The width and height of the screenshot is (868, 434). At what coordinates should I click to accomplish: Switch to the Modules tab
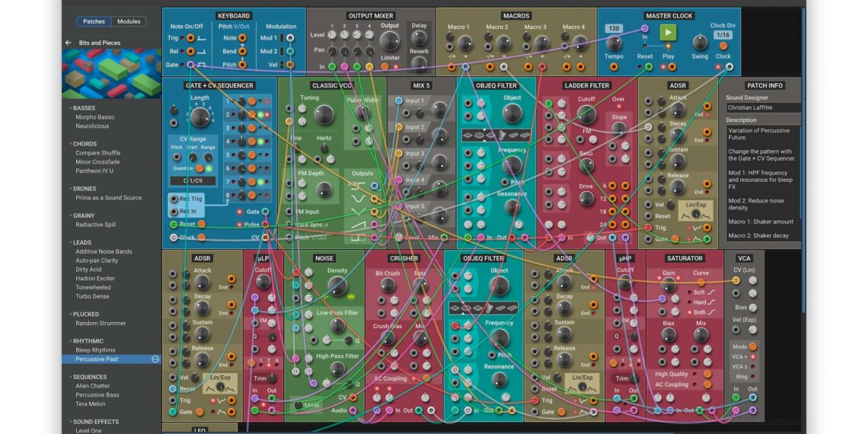tap(129, 21)
